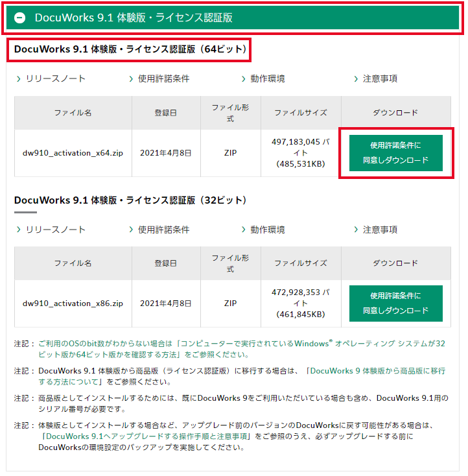Image resolution: width=468 pixels, height=476 pixels.
Task: Click the 2021年4月8日 date in x64 row
Action: 166,152
